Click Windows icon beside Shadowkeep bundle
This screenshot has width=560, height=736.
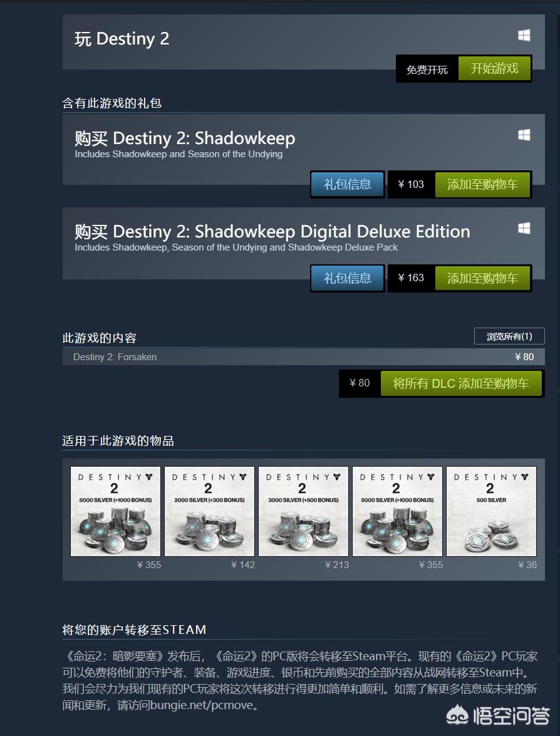(x=524, y=135)
